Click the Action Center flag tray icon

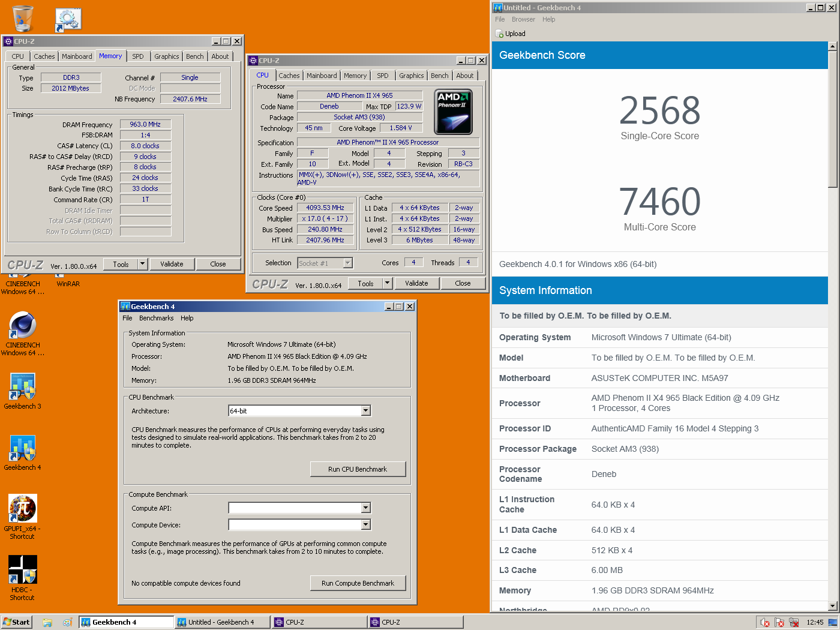click(779, 623)
